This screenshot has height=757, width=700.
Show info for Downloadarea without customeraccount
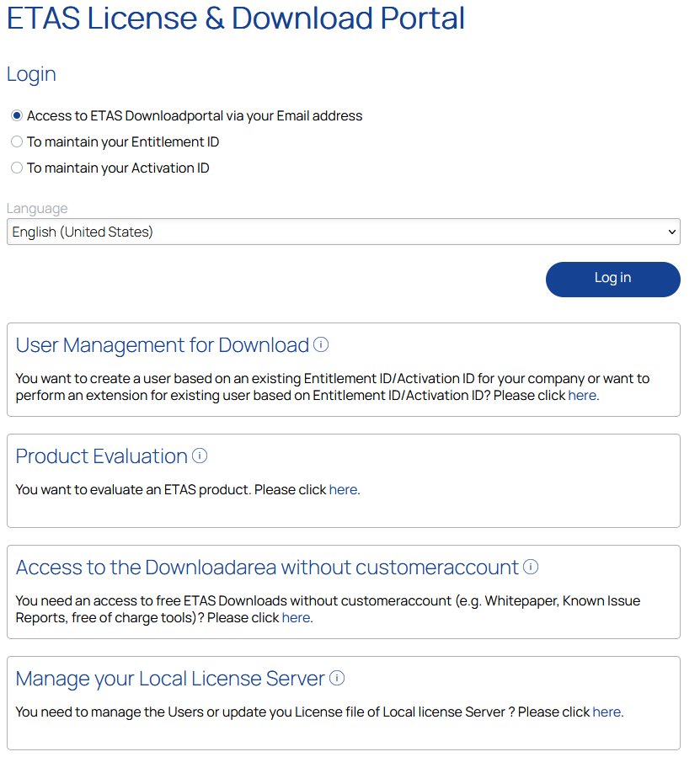click(x=531, y=567)
